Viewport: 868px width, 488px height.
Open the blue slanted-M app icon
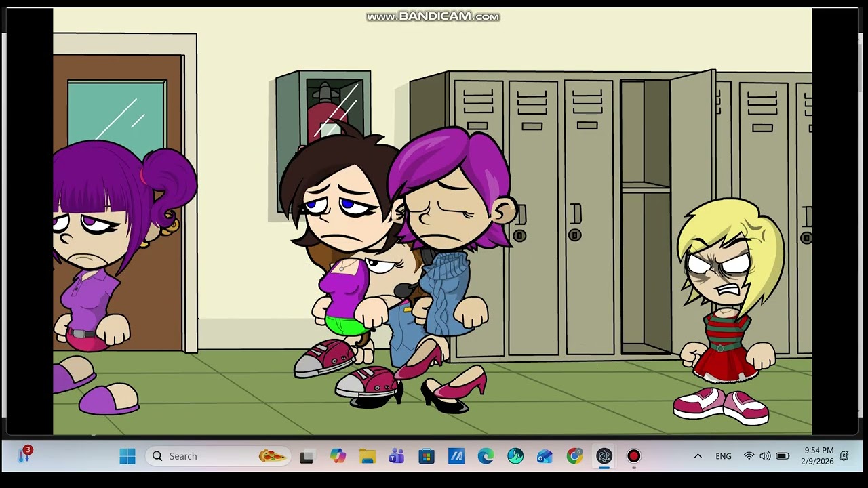456,456
